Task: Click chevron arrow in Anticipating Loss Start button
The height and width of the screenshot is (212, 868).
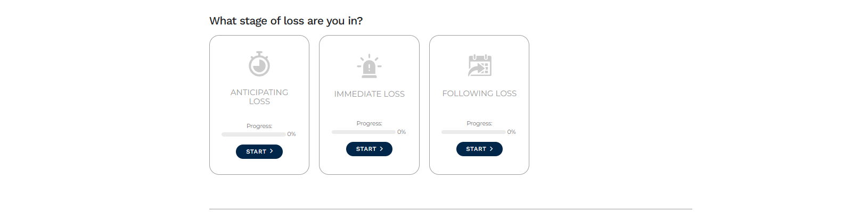Action: (x=272, y=151)
